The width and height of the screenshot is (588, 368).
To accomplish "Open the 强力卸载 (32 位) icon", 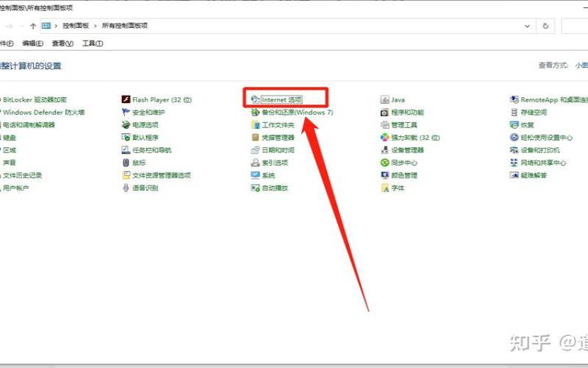I will pos(384,138).
